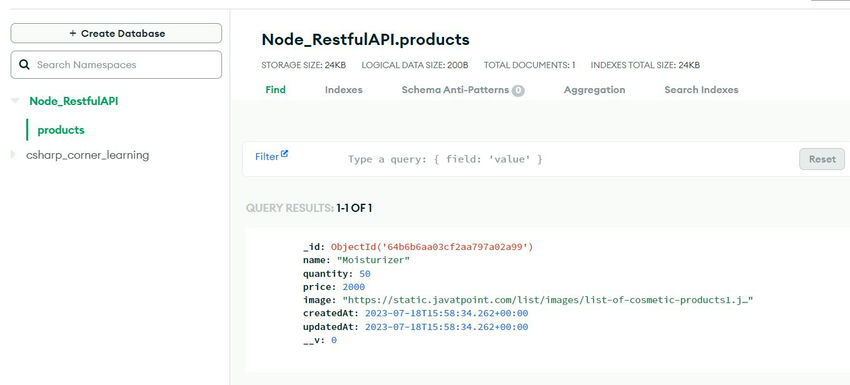Open csharp_corner_learning database entry
850x385 pixels.
tap(87, 155)
